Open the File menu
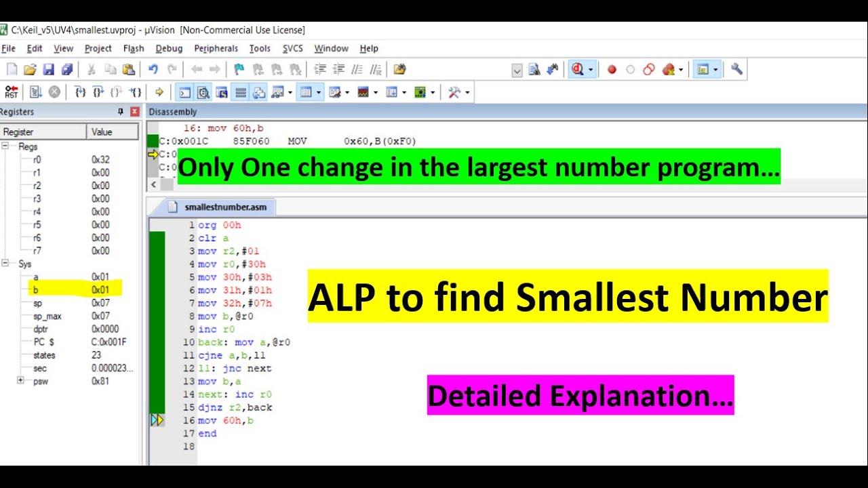The height and width of the screenshot is (488, 868). coord(8,48)
